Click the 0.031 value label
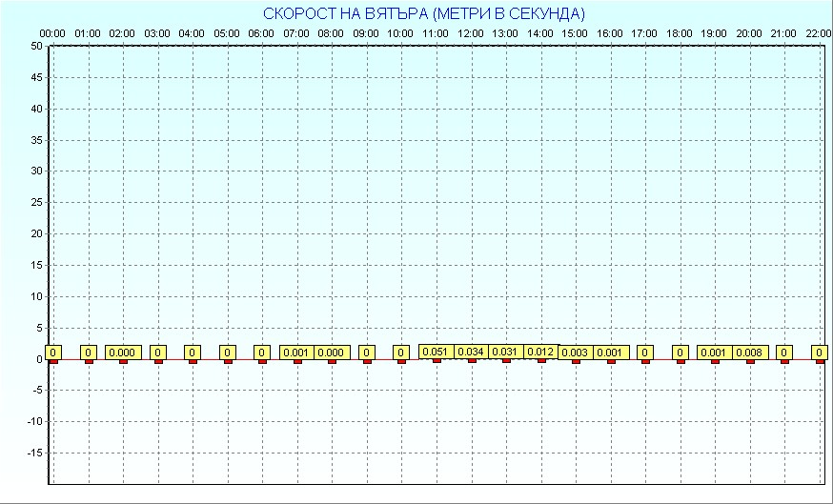833x504 pixels. 505,352
